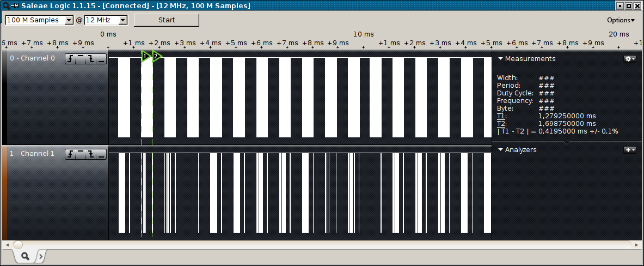Image resolution: width=644 pixels, height=266 pixels.
Task: Open the Options menu
Action: coord(621,20)
